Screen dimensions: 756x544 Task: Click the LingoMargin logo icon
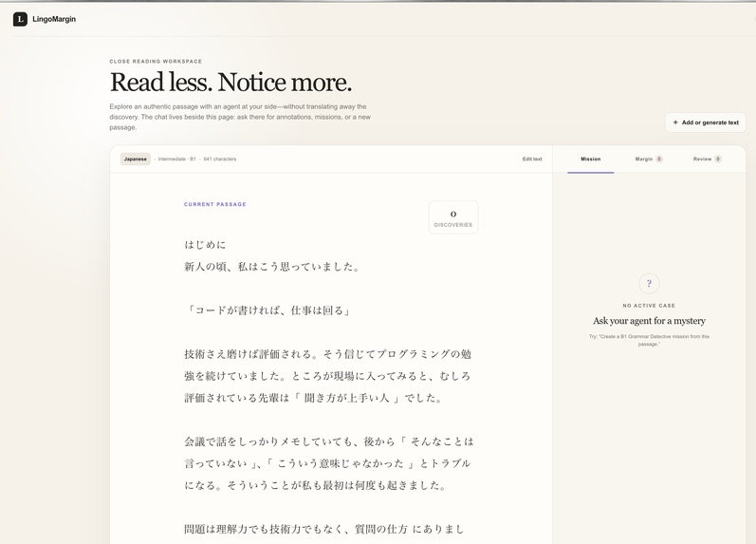(20, 19)
